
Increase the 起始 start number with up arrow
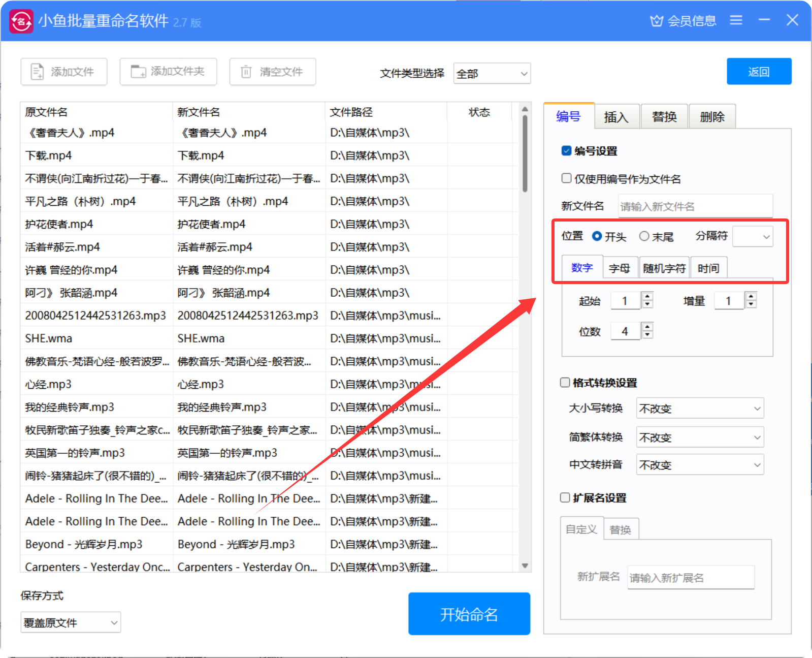(x=647, y=296)
